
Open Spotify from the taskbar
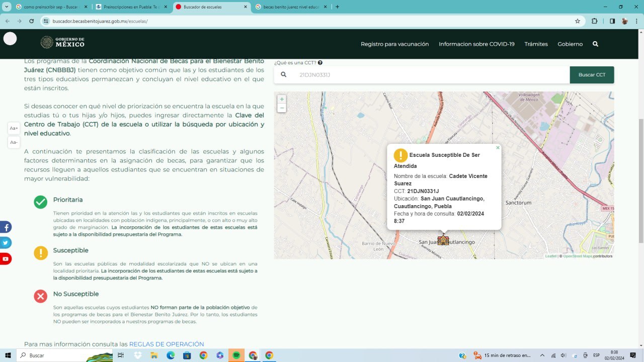[x=236, y=355]
